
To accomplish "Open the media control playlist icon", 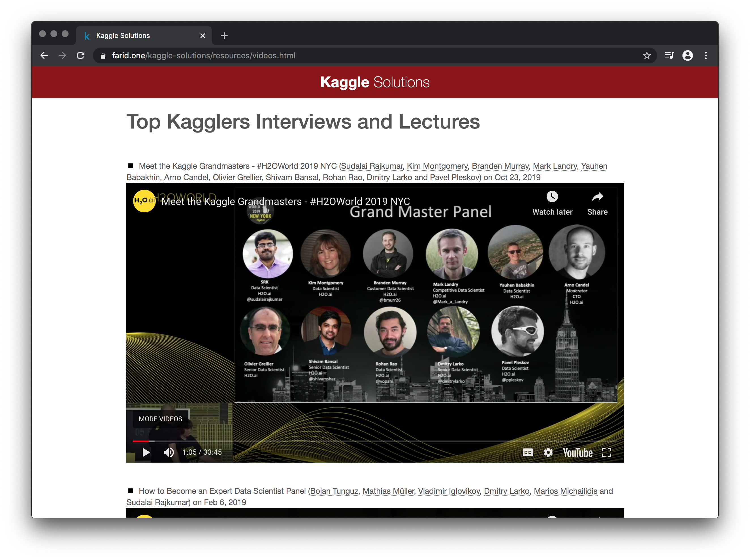I will [x=669, y=55].
